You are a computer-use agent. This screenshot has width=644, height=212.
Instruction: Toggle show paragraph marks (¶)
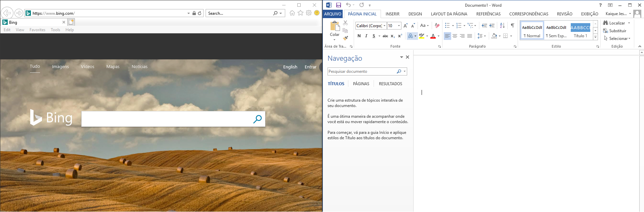coord(513,25)
